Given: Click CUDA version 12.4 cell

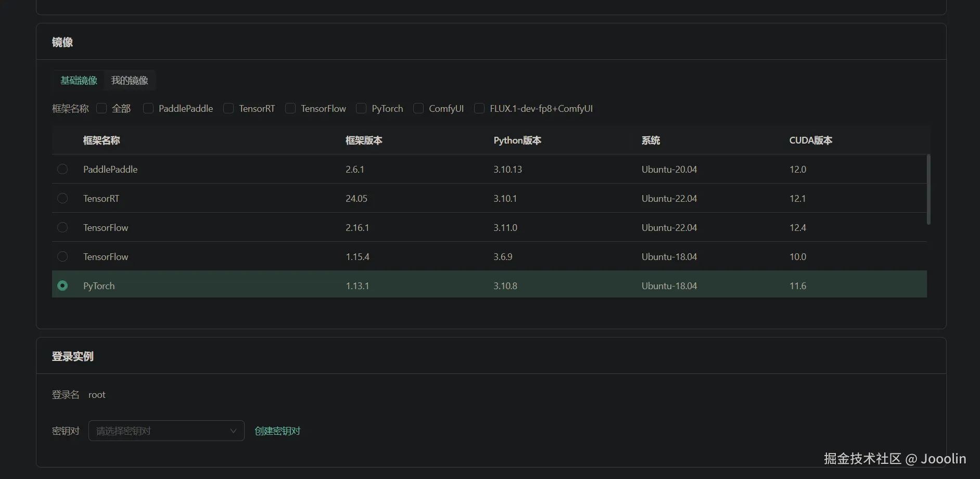Looking at the screenshot, I should pos(798,227).
